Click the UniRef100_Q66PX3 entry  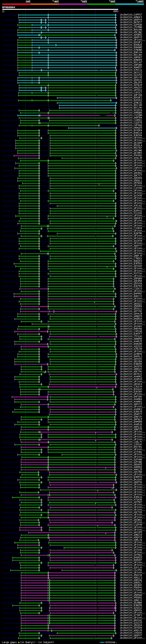tap(131, 37)
